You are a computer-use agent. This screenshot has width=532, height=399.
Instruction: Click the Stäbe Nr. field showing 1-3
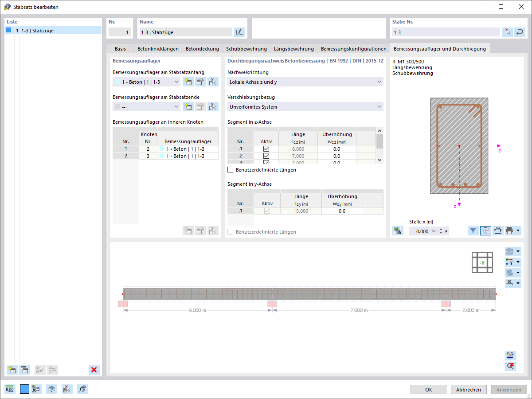click(446, 32)
